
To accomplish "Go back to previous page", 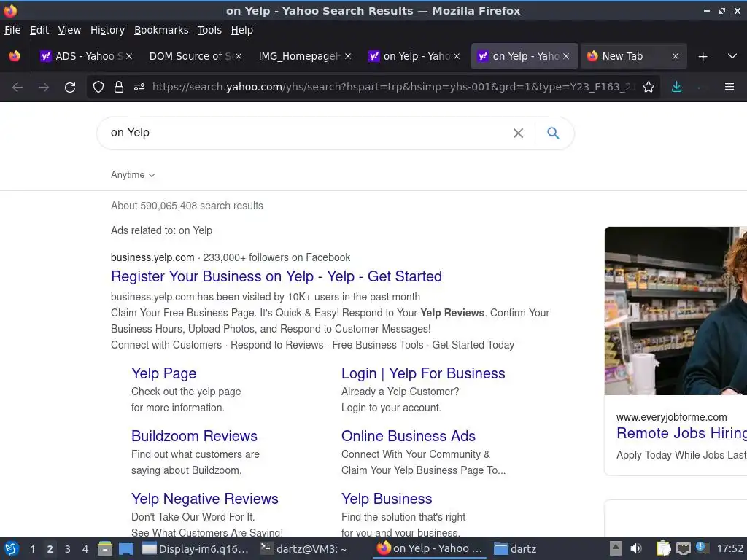I will (18, 87).
